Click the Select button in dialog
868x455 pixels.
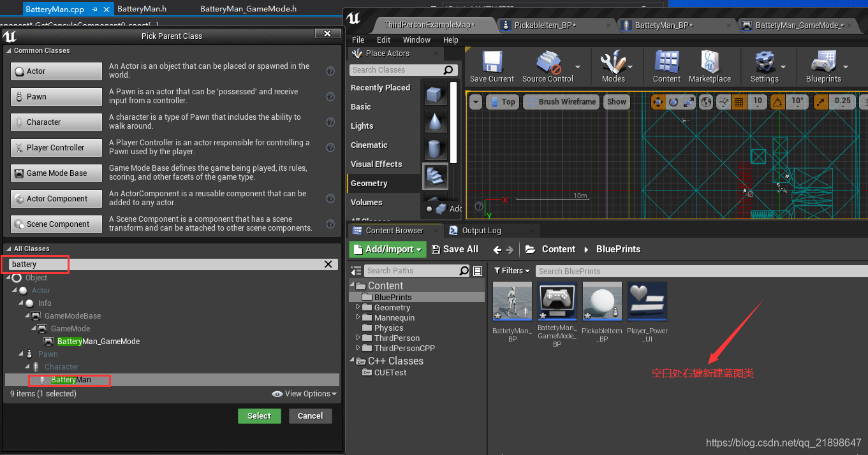pyautogui.click(x=259, y=416)
